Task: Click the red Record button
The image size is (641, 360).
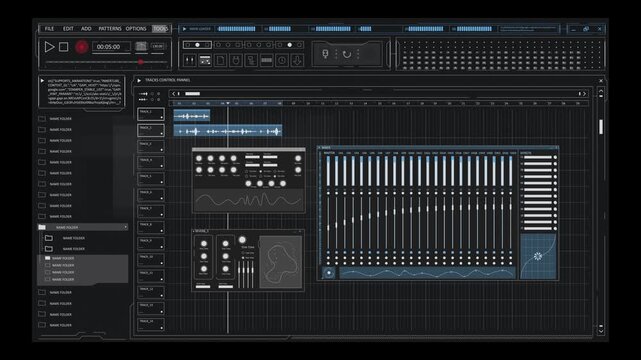Action: 81,47
